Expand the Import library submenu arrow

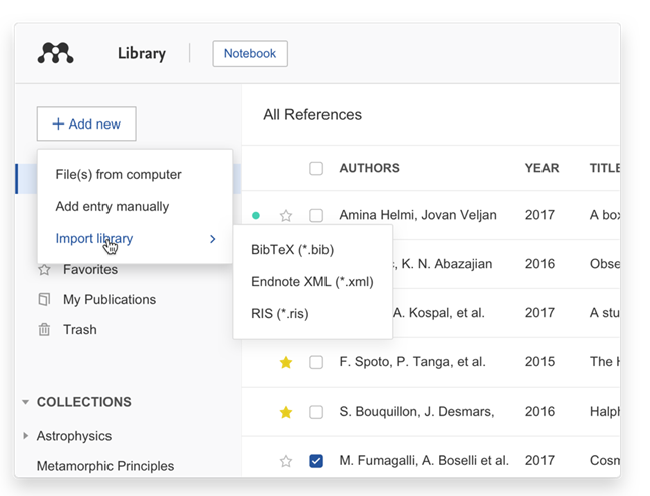212,239
